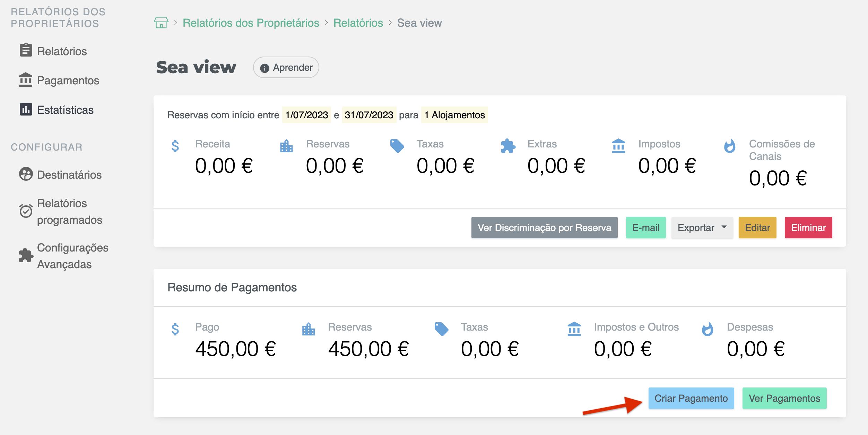Open Destinatários configuration page
Screen dimensions: 868x435
(x=69, y=175)
